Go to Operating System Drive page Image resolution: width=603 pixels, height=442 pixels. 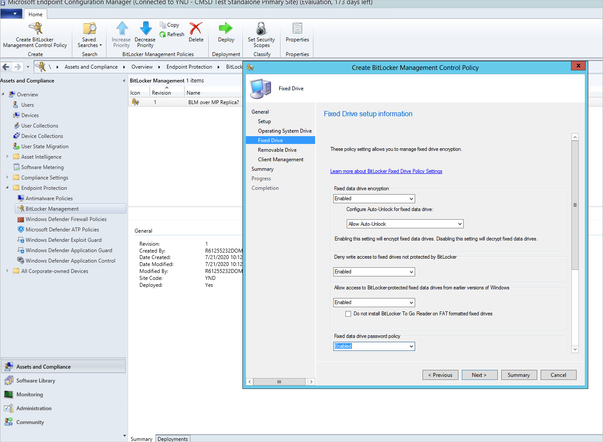tap(285, 131)
